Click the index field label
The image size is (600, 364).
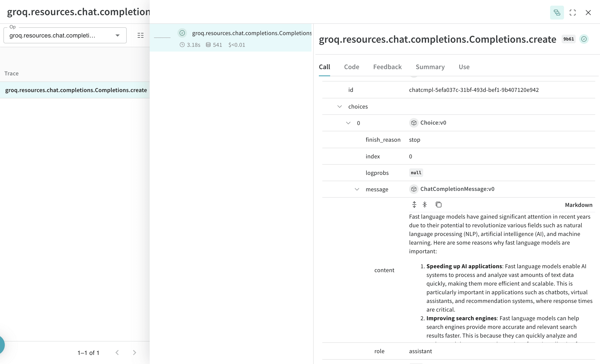coord(373,156)
